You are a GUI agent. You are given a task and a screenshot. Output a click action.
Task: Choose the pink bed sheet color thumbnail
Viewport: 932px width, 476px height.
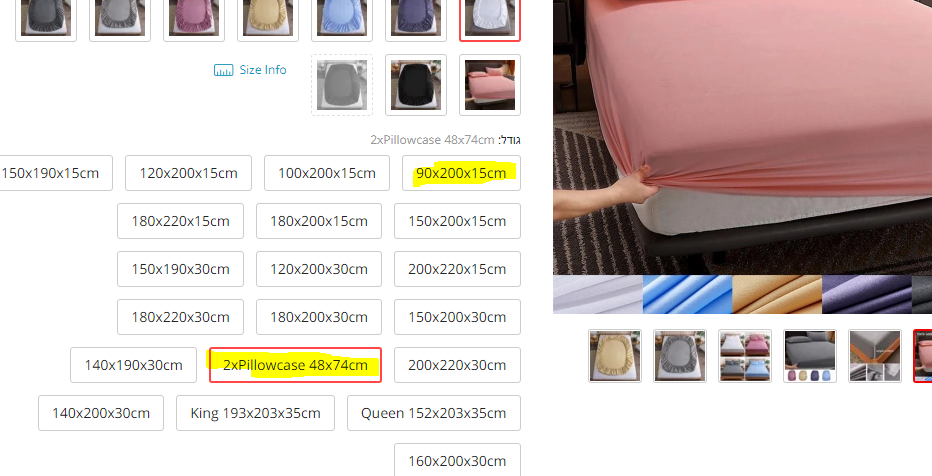(x=490, y=85)
